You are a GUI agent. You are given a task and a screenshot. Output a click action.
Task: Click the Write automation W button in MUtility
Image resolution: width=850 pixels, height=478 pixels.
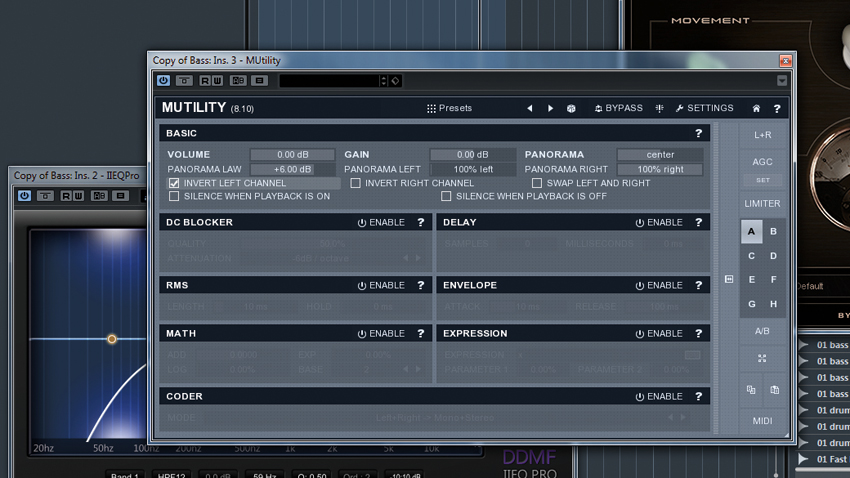(x=217, y=81)
